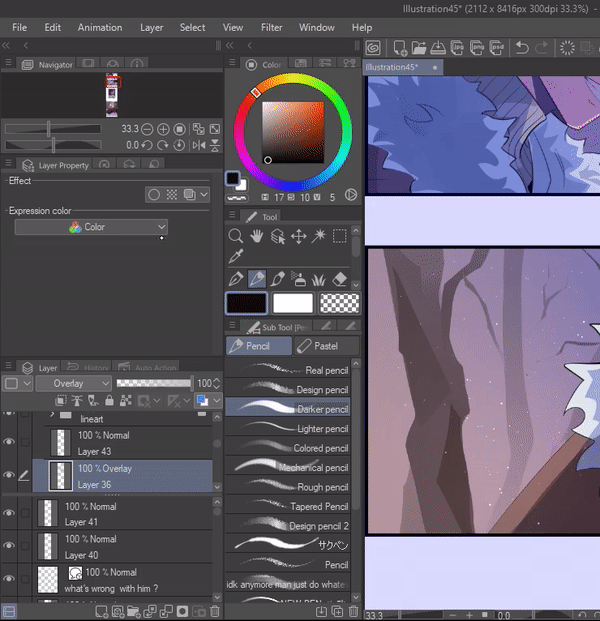Delete layer using the trash icon
Screen dimensions: 600x621
[x=215, y=611]
